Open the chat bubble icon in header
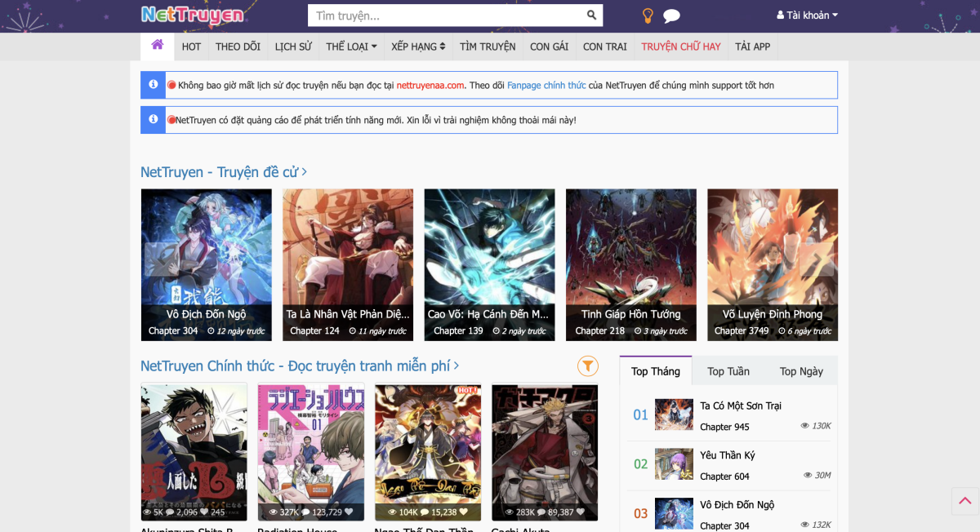 pyautogui.click(x=671, y=16)
